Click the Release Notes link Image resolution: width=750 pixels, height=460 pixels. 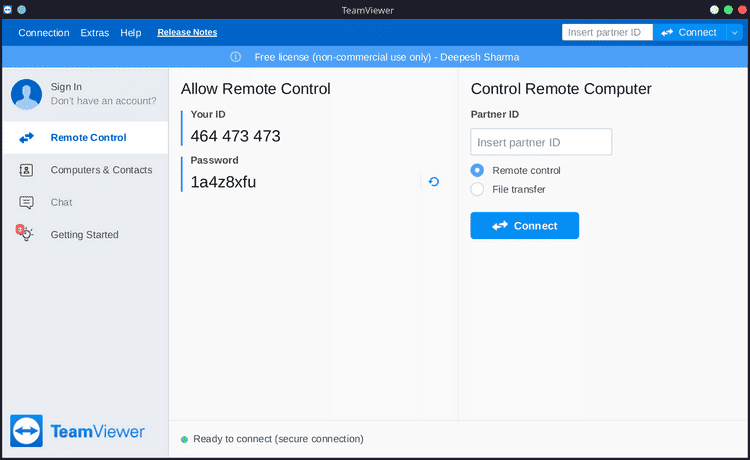[187, 32]
